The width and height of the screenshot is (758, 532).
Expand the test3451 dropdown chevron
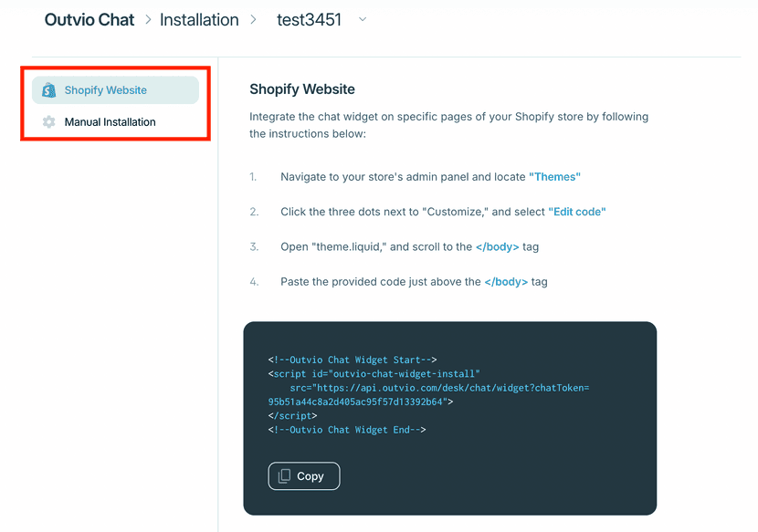point(363,20)
